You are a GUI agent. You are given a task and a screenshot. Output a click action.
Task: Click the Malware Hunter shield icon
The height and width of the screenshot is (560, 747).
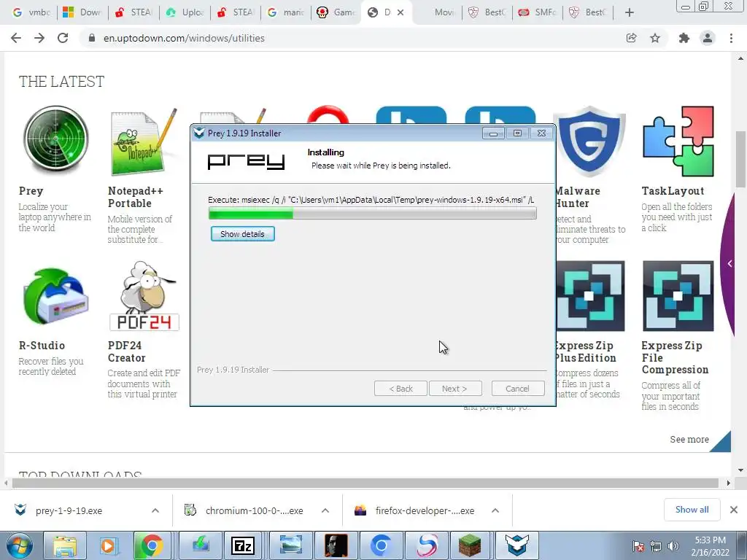tap(590, 142)
